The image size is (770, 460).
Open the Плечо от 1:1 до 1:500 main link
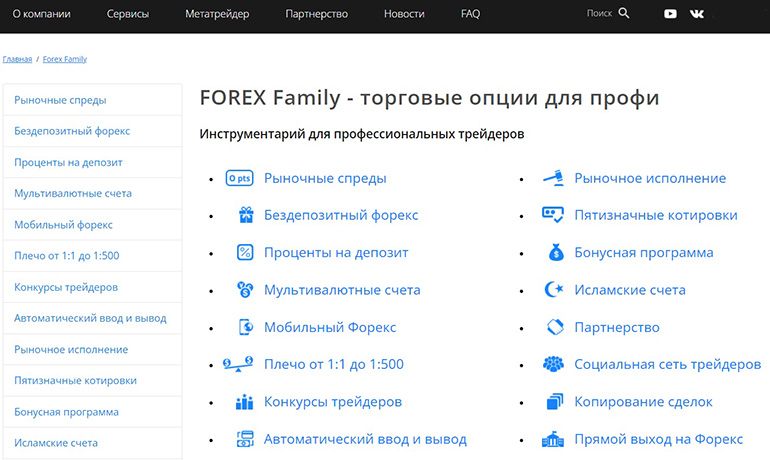click(334, 364)
